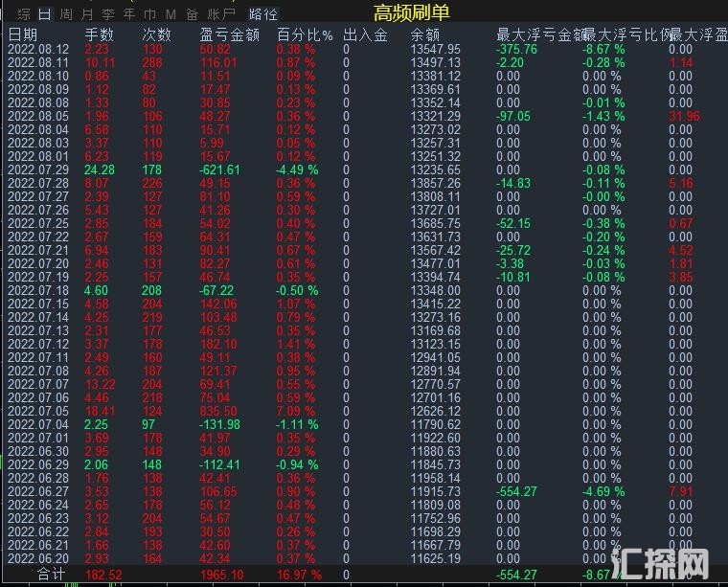Viewport: 728px width, 587px height.
Task: Click the 百分比% column header
Action: (305, 35)
